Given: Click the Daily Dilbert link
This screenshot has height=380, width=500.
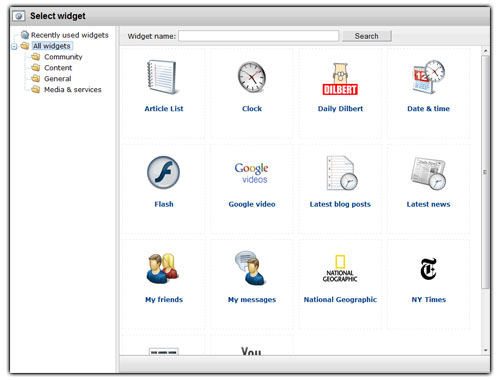Looking at the screenshot, I should pyautogui.click(x=340, y=109).
